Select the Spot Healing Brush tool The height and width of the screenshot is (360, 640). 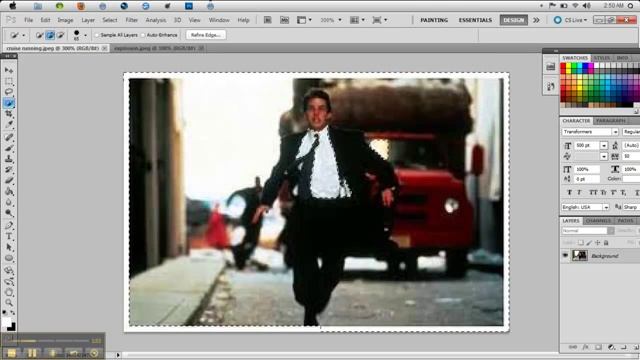click(9, 137)
